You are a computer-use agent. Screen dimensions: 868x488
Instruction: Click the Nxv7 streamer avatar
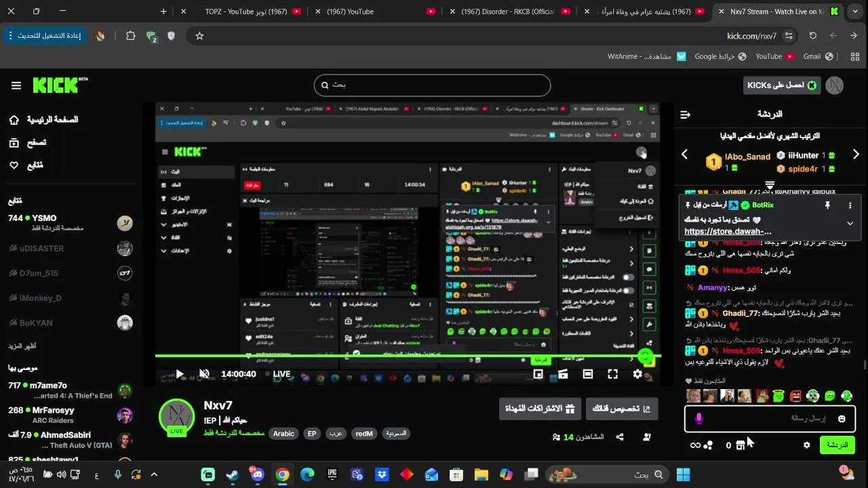(176, 417)
